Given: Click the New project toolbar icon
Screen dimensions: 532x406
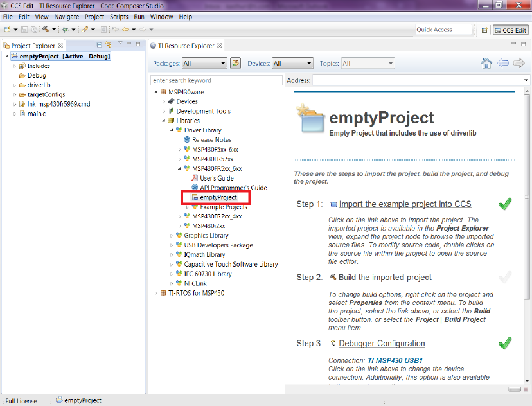Looking at the screenshot, I should click(x=8, y=30).
